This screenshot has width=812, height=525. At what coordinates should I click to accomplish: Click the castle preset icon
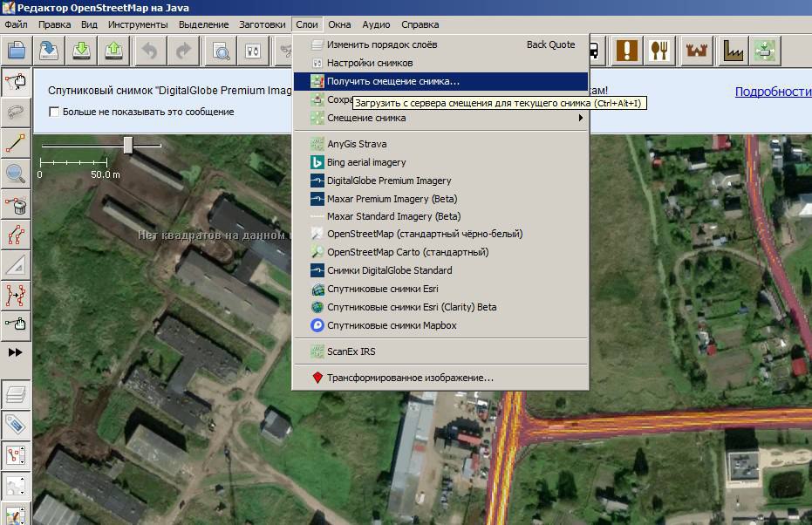(696, 51)
